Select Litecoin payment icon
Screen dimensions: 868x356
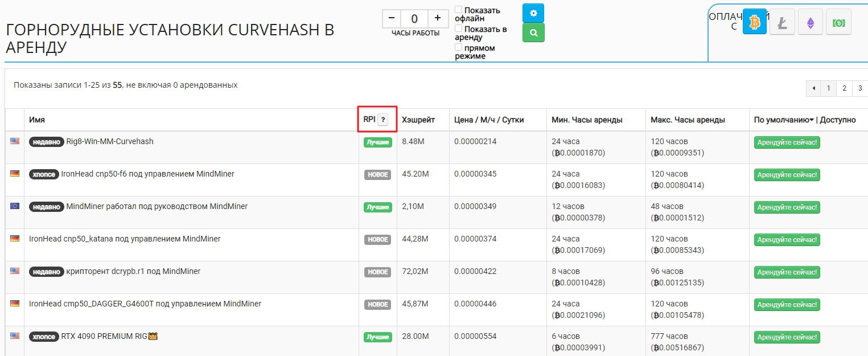782,23
